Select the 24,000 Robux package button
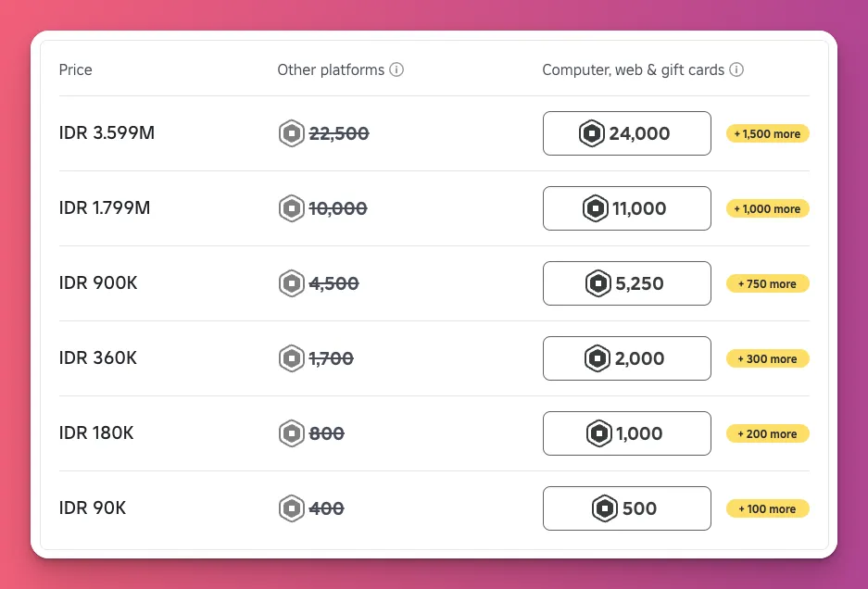The height and width of the screenshot is (589, 868). tap(626, 133)
